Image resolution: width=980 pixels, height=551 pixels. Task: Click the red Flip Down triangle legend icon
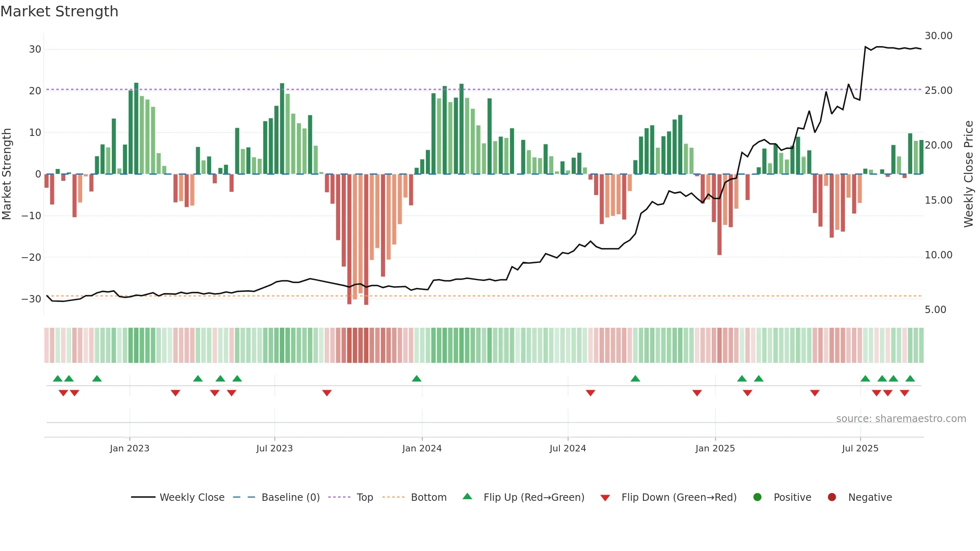point(605,498)
